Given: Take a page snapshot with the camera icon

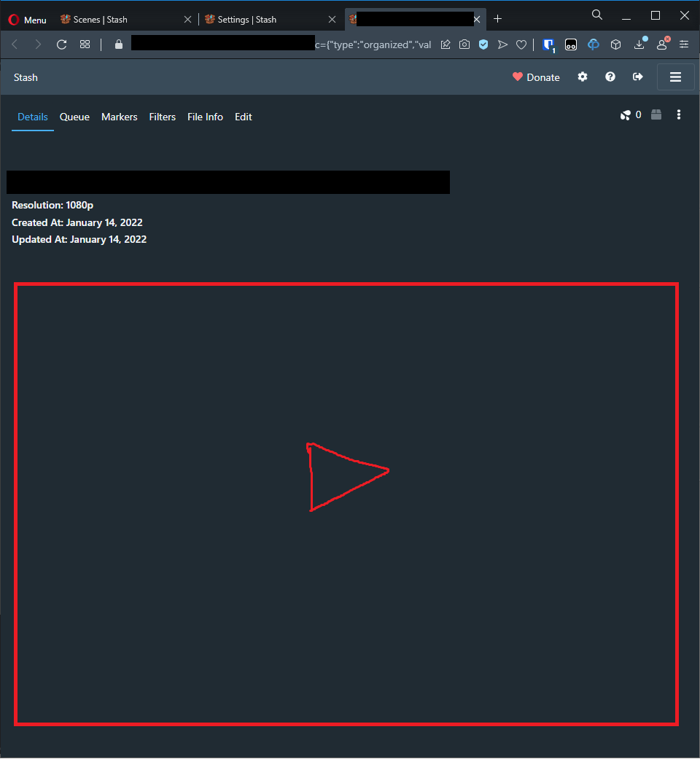Looking at the screenshot, I should coord(464,44).
